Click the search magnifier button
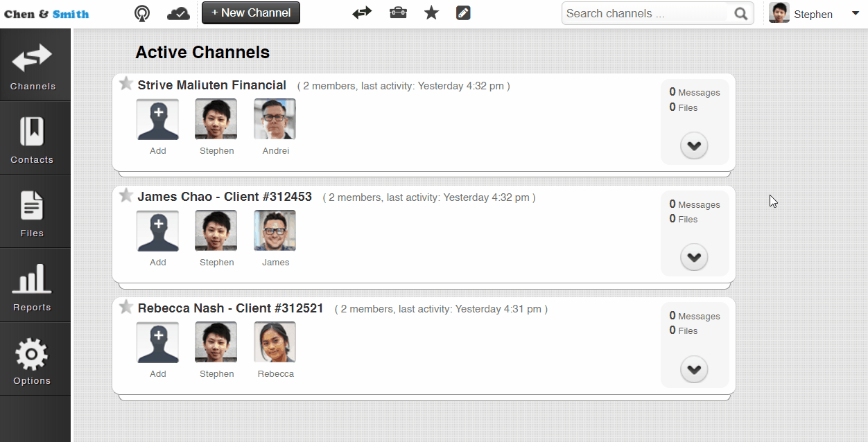The height and width of the screenshot is (442, 868). (741, 13)
